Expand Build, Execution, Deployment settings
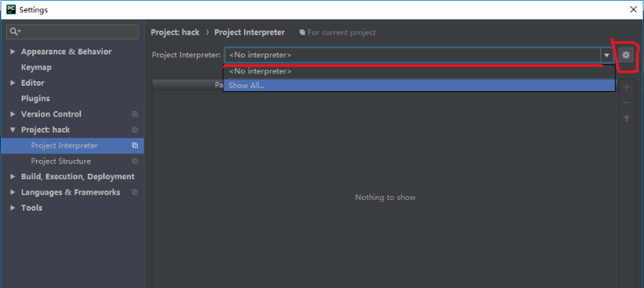 (x=13, y=176)
